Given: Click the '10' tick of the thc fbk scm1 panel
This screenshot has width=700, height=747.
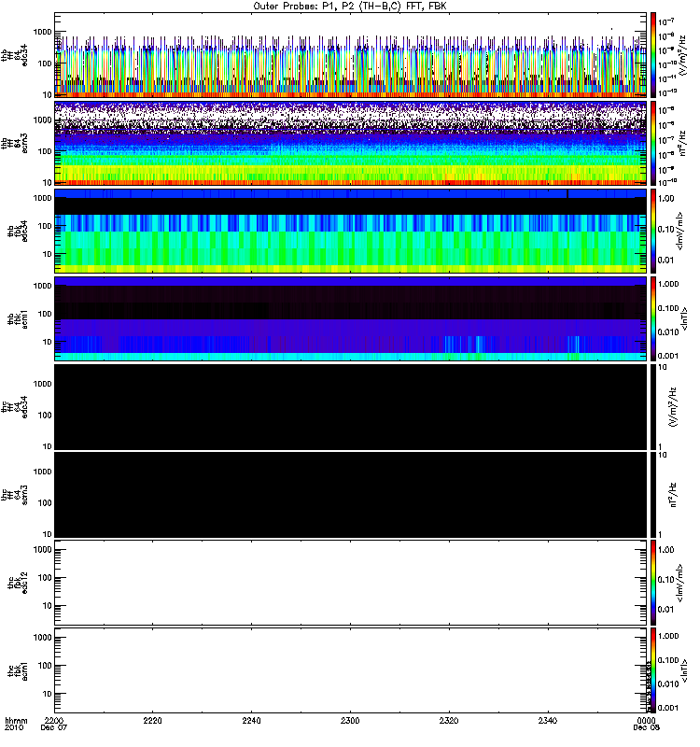Looking at the screenshot, I should [48, 694].
